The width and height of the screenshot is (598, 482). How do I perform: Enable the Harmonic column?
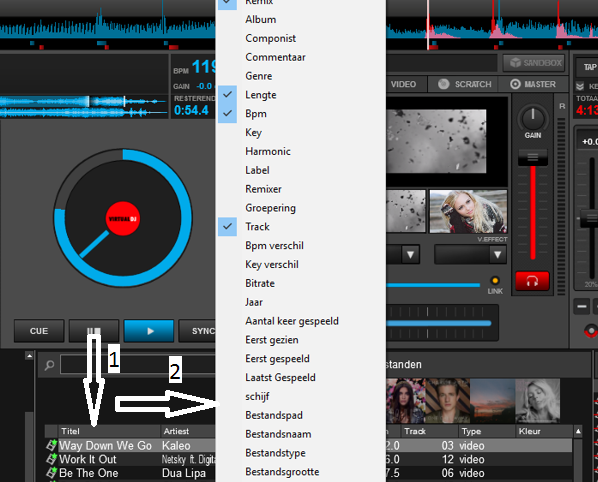pos(268,151)
